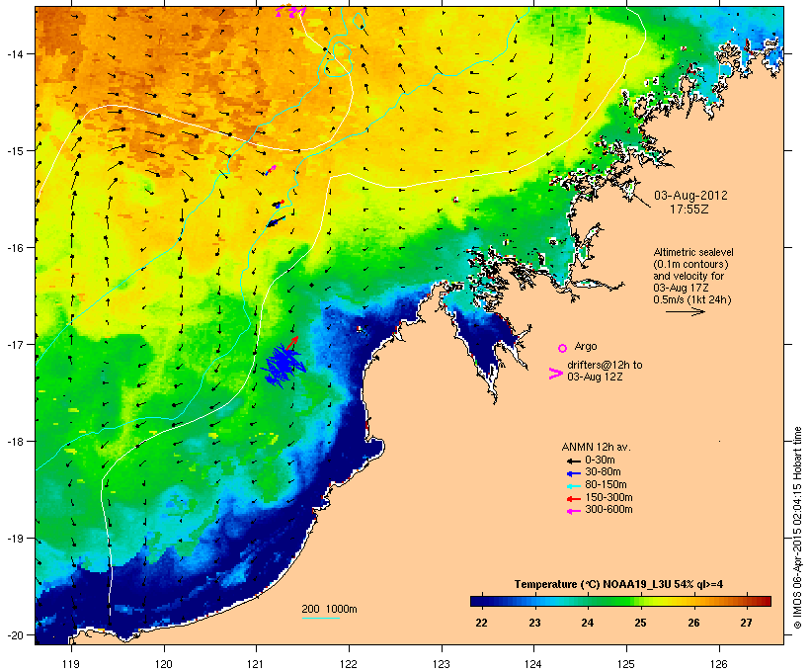Click latitude axis label -14
The image size is (810, 672).
15,54
